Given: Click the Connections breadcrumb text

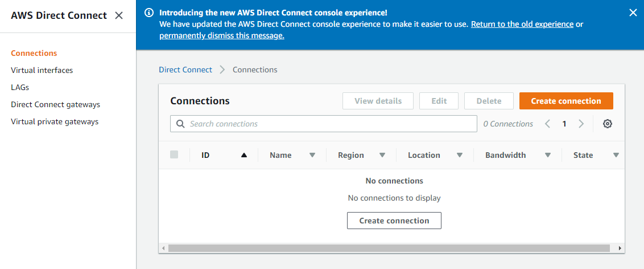Looking at the screenshot, I should click(255, 70).
